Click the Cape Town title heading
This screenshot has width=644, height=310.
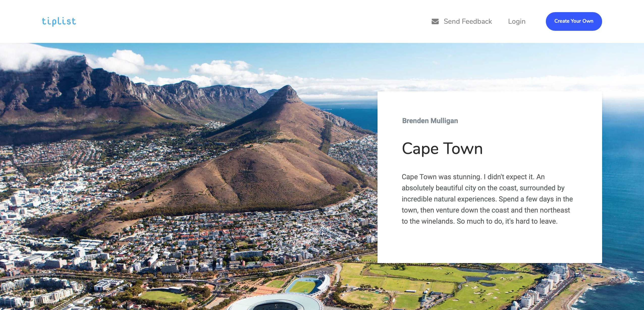click(x=442, y=148)
